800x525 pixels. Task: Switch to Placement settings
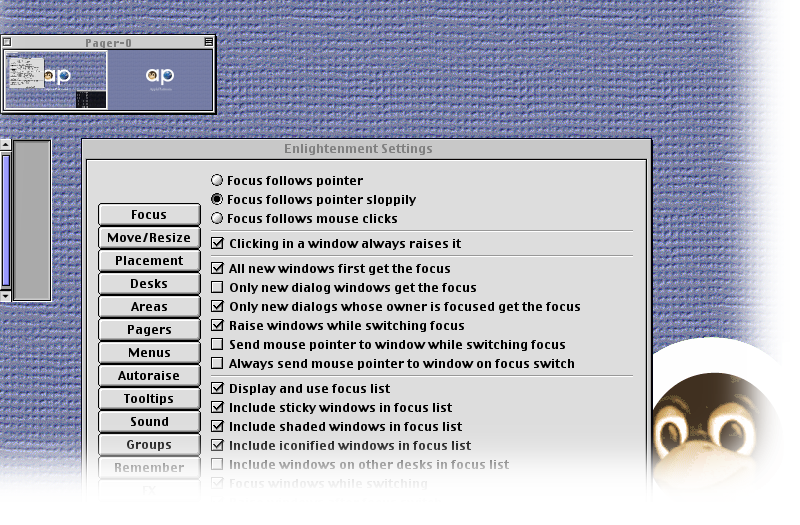tap(149, 260)
